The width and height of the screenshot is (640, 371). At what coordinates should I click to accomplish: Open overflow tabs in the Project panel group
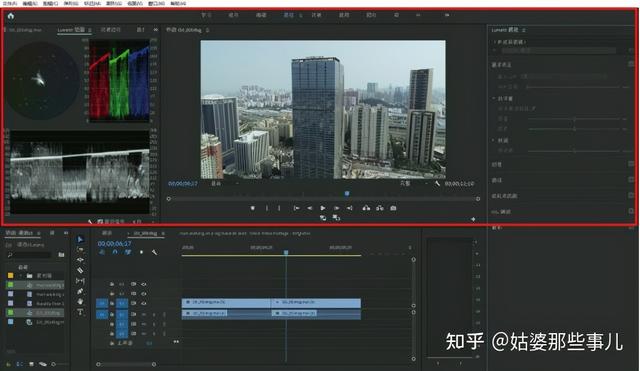tap(65, 233)
